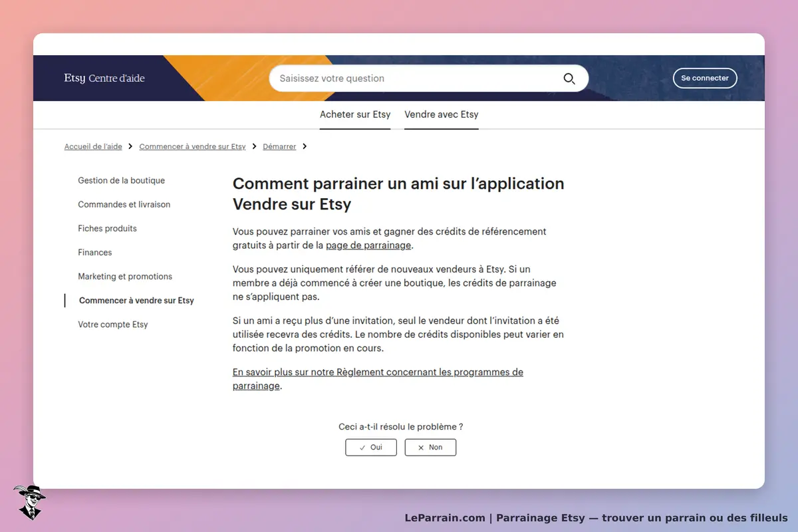Select Finances in sidebar
The image size is (798, 532).
(95, 252)
